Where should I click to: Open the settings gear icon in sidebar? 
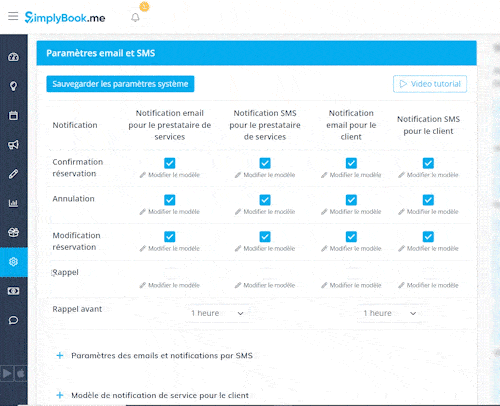(13, 262)
